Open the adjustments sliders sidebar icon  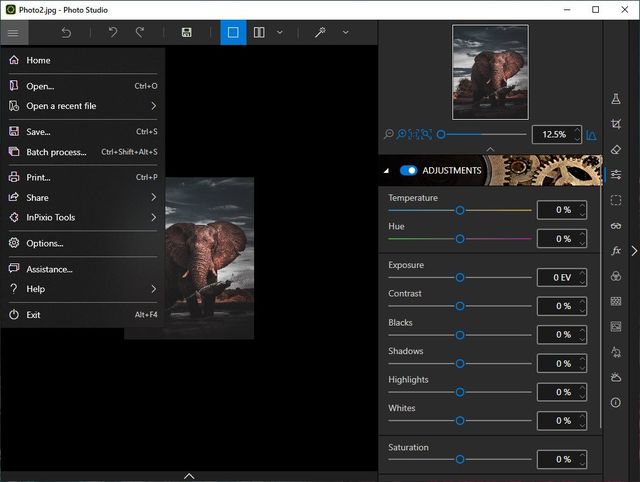pyautogui.click(x=616, y=175)
